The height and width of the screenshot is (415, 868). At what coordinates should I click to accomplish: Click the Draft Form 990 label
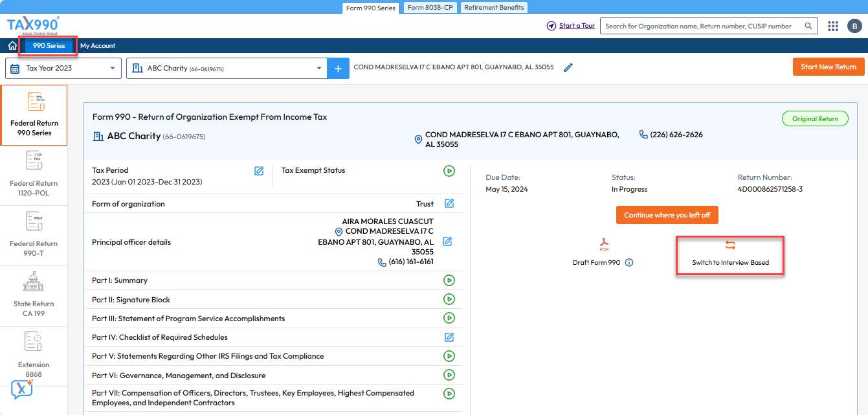pyautogui.click(x=597, y=263)
